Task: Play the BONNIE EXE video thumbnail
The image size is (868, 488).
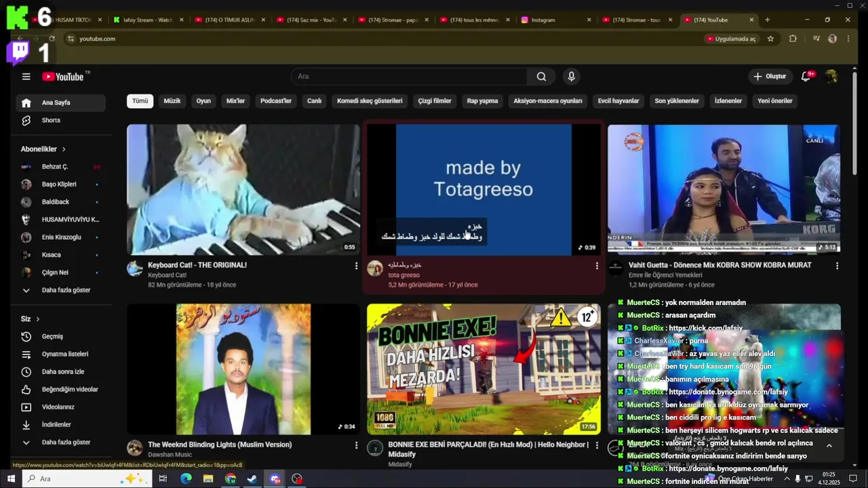Action: tap(484, 369)
